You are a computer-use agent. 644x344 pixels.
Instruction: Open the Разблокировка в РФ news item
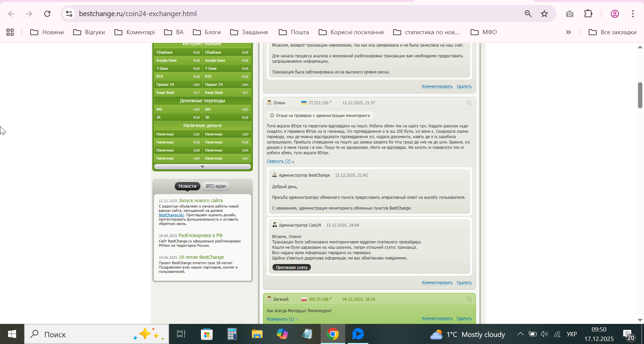[200, 235]
